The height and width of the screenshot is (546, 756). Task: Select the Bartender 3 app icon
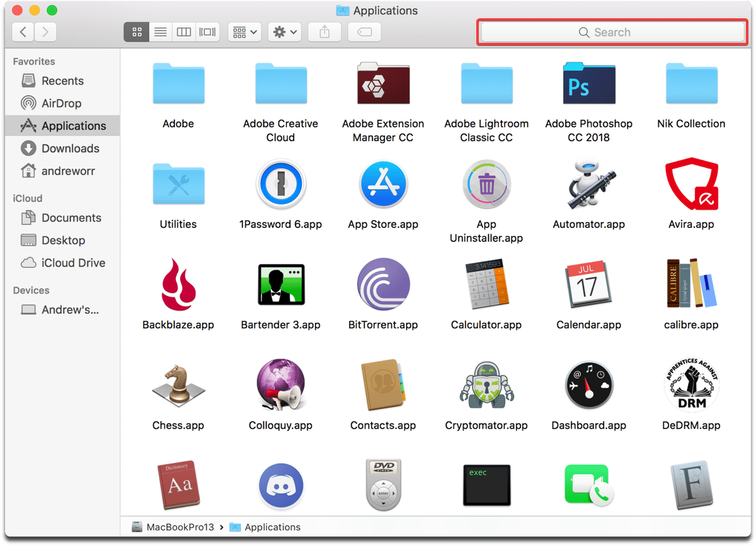tap(280, 285)
